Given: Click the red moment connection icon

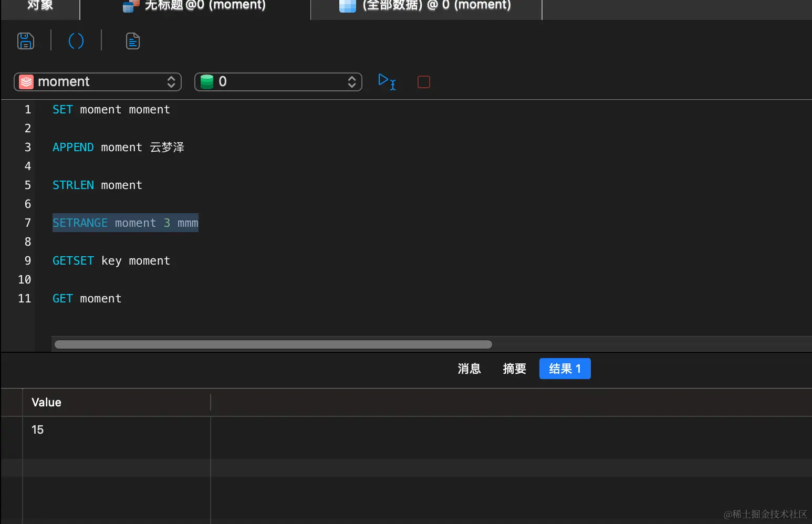Looking at the screenshot, I should 26,82.
